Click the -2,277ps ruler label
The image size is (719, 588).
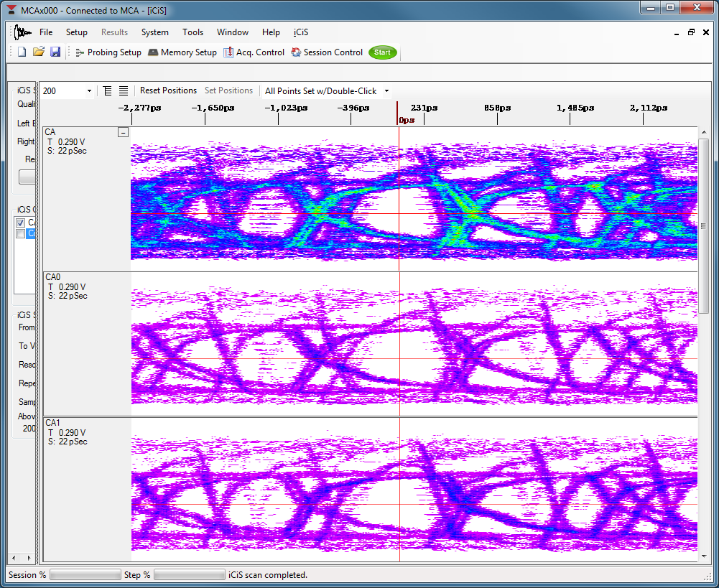tap(140, 108)
